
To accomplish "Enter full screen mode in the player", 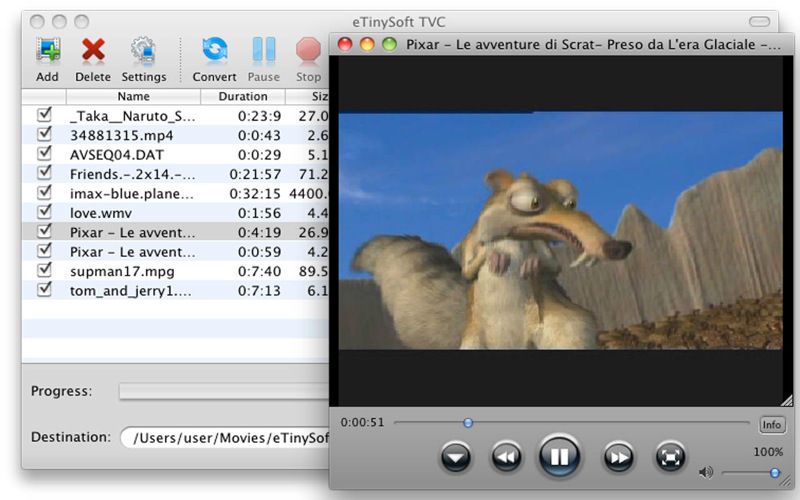I will coord(670,457).
